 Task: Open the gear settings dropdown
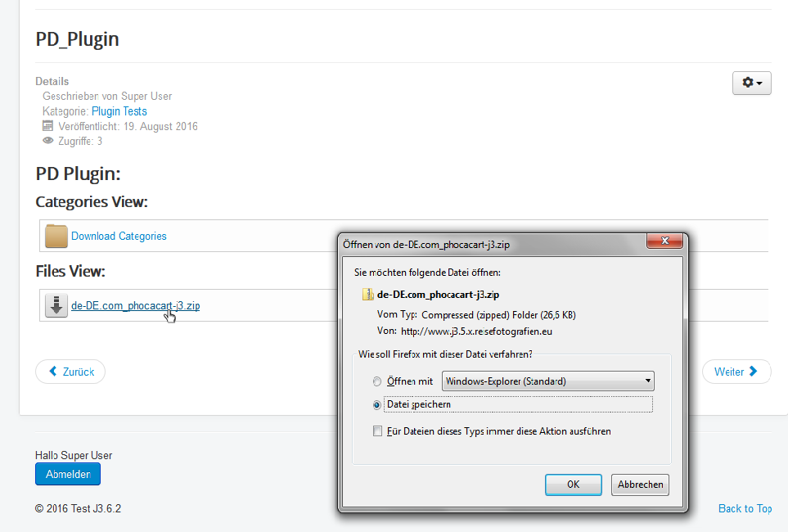(751, 83)
